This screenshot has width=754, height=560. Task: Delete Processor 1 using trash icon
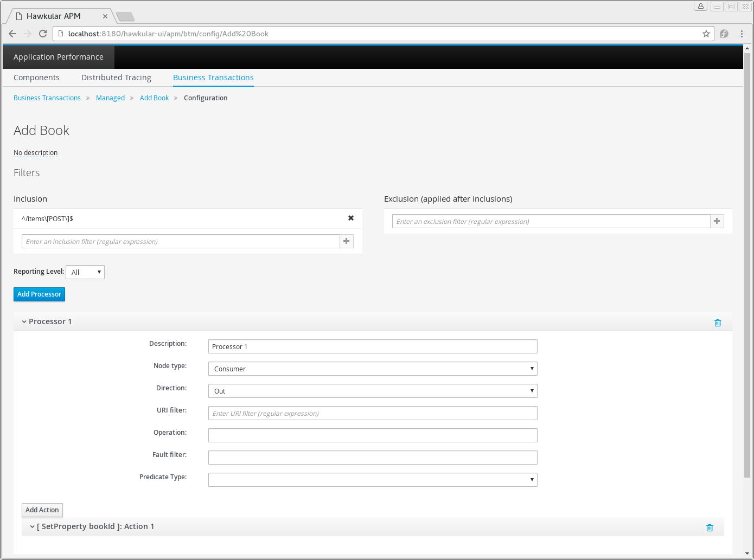(718, 323)
